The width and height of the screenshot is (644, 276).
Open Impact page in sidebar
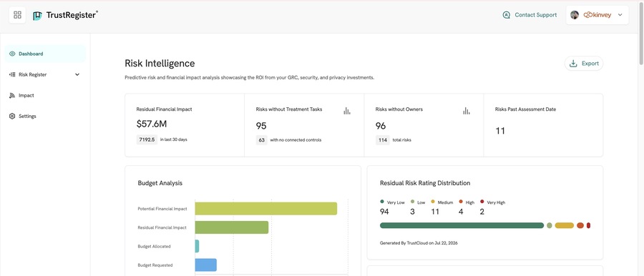pos(45,95)
